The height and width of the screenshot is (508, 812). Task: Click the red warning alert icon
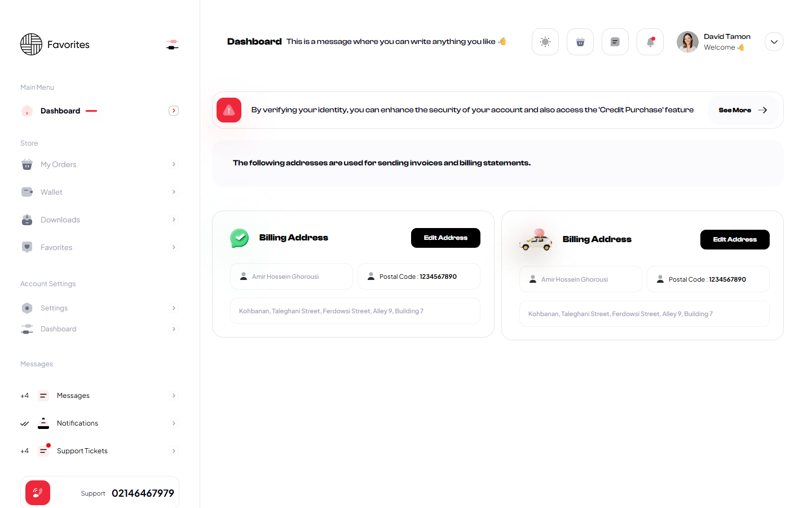pos(229,110)
